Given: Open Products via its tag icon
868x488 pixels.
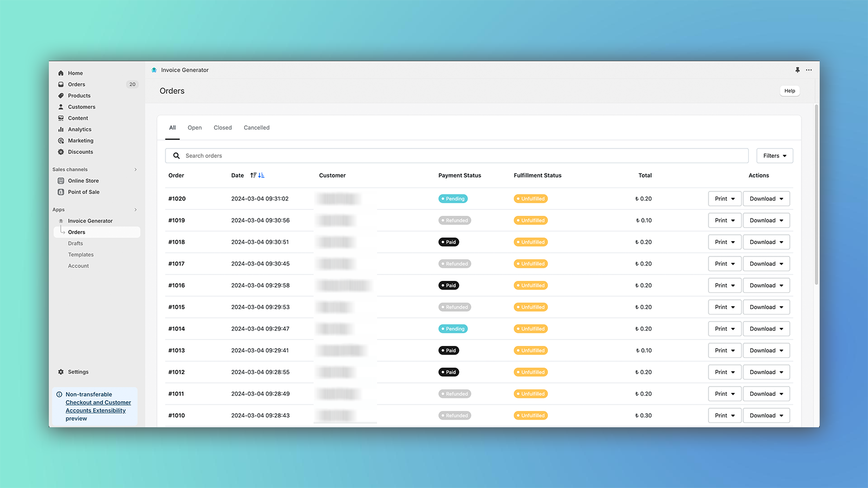Looking at the screenshot, I should 61,96.
